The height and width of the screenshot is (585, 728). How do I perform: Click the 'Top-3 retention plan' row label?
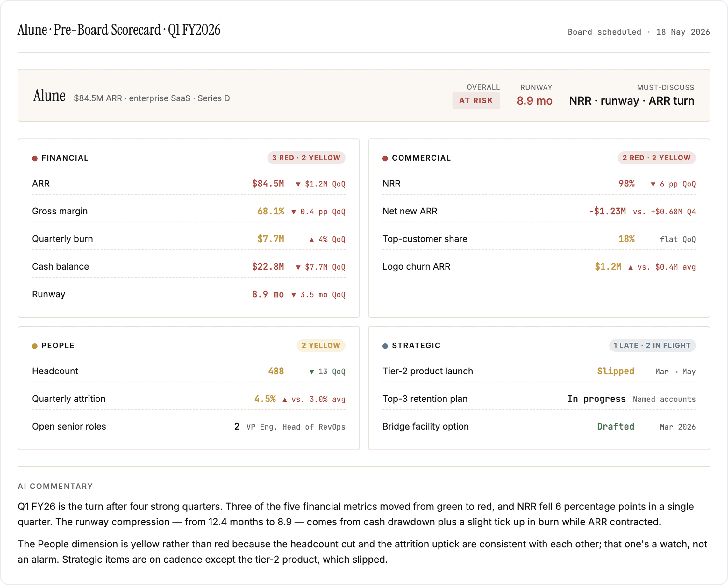tap(425, 399)
